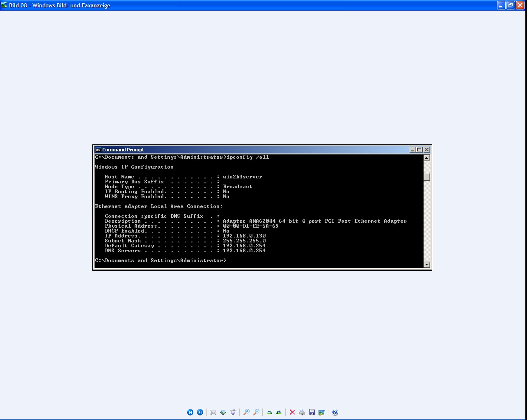The width and height of the screenshot is (527, 420).
Task: Open the image for editing
Action: click(322, 412)
